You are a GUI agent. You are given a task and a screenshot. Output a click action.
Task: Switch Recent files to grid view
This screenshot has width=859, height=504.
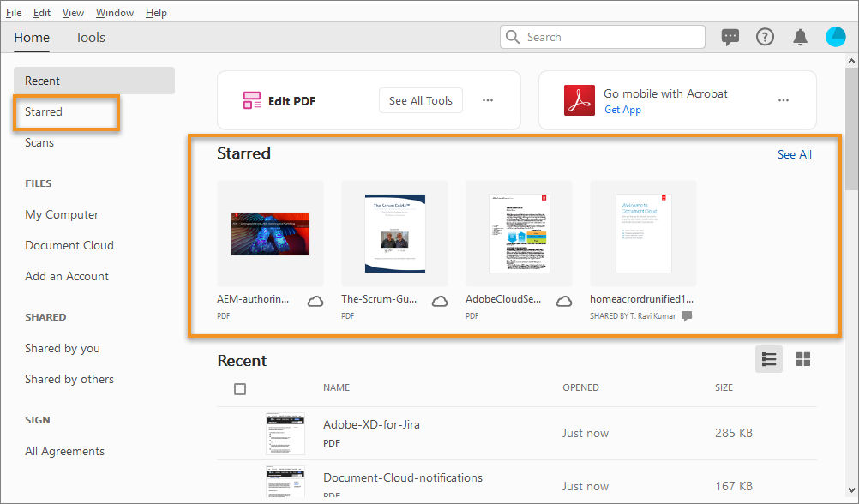pyautogui.click(x=803, y=359)
